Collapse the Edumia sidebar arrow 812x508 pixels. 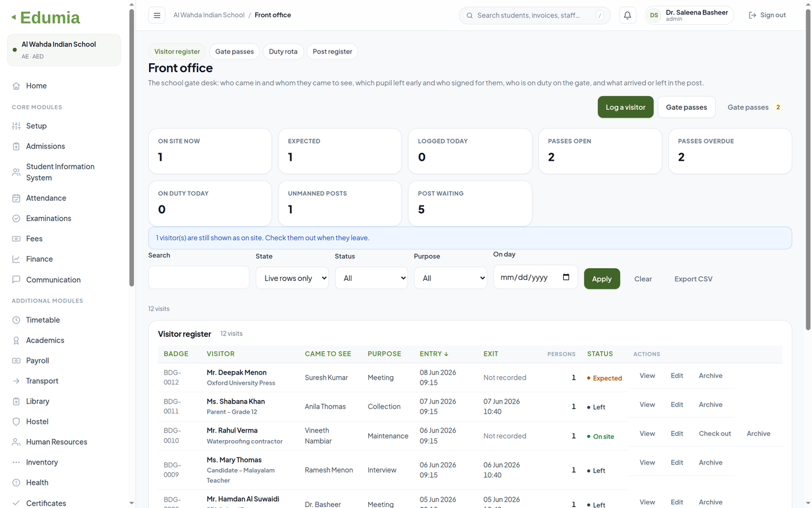click(13, 17)
